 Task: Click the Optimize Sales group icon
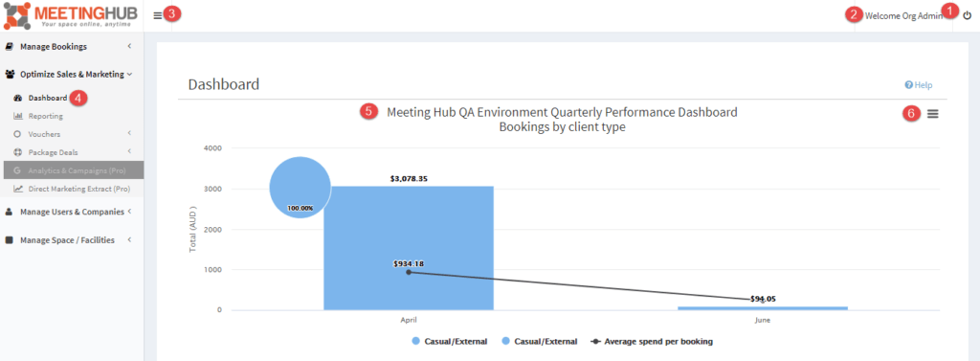10,74
